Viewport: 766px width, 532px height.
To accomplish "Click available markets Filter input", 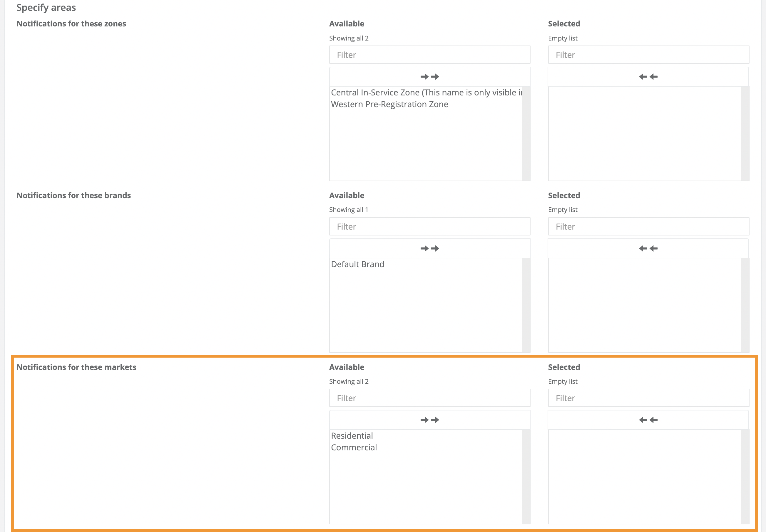I will (429, 398).
